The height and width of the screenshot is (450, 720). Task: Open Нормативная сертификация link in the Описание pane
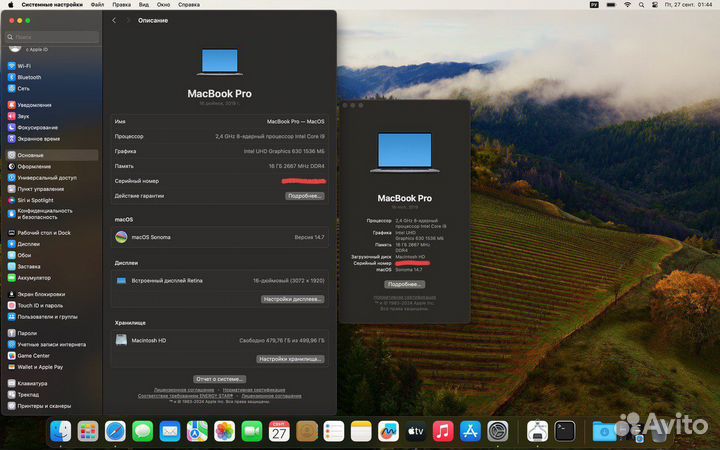tap(254, 390)
